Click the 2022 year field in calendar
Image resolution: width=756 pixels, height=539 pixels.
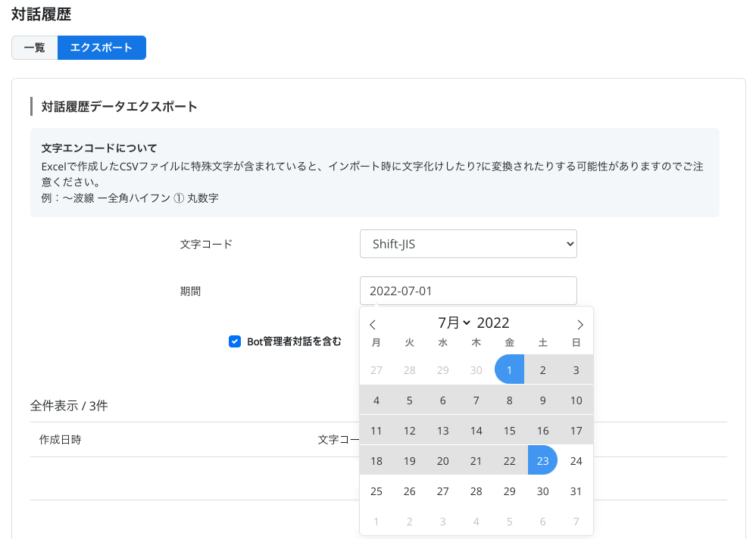(x=493, y=323)
